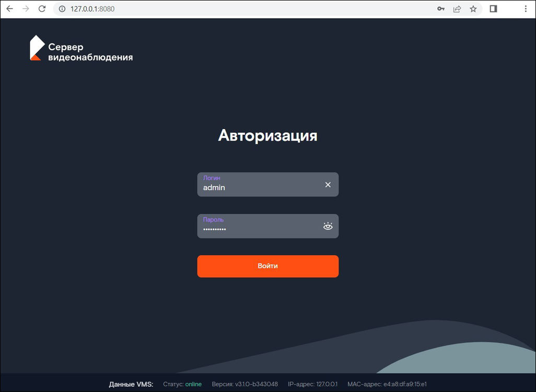Screen dimensions: 536x392
Task: Reload the page with the refresh icon
Action: (x=42, y=9)
